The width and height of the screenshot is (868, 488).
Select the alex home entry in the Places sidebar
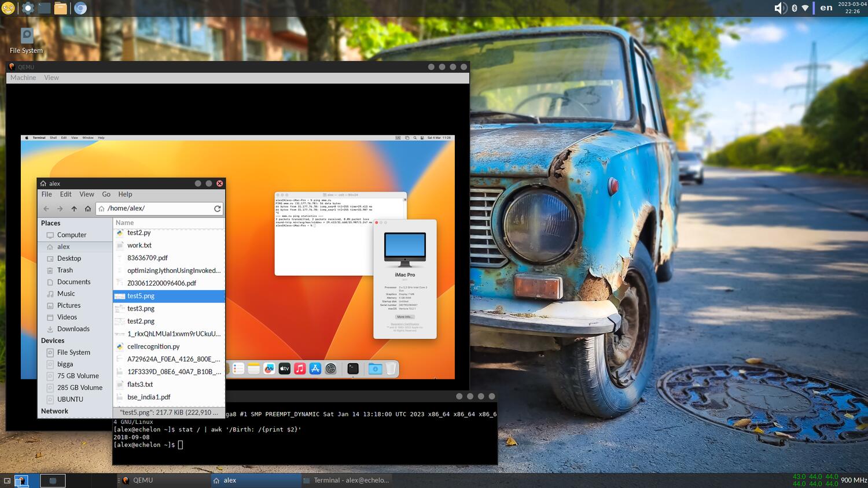coord(75,247)
